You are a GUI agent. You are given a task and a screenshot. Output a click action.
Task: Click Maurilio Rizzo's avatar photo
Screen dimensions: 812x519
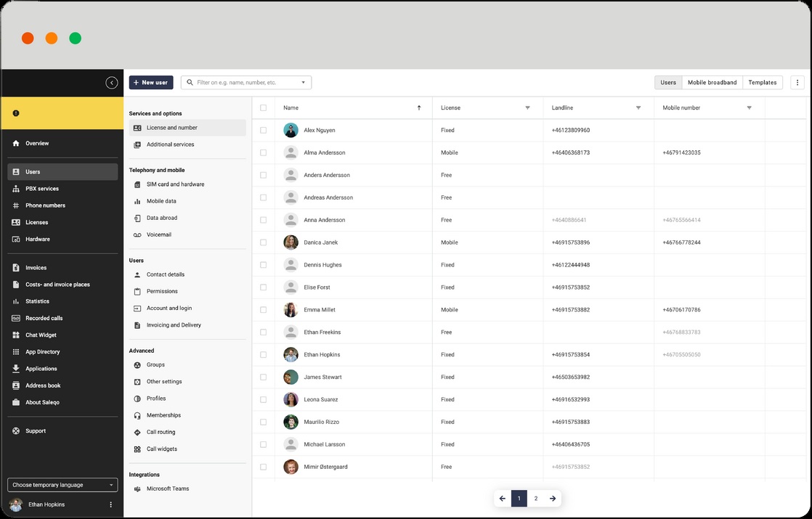pos(291,422)
